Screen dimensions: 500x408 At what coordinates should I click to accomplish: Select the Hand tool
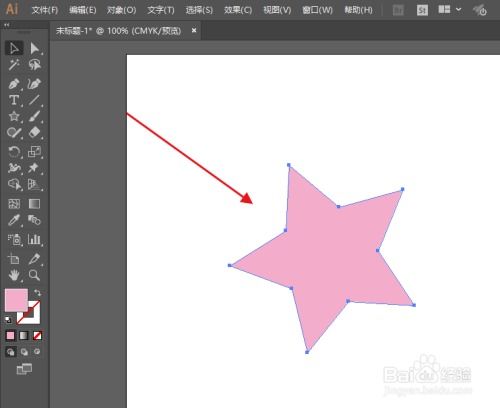(14, 275)
